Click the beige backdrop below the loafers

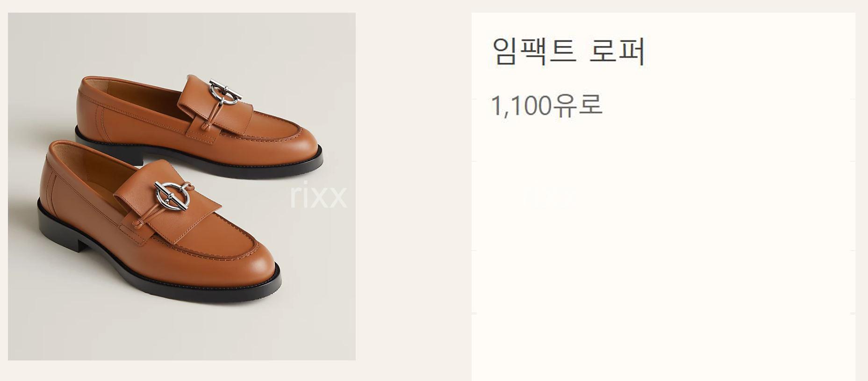(x=182, y=334)
